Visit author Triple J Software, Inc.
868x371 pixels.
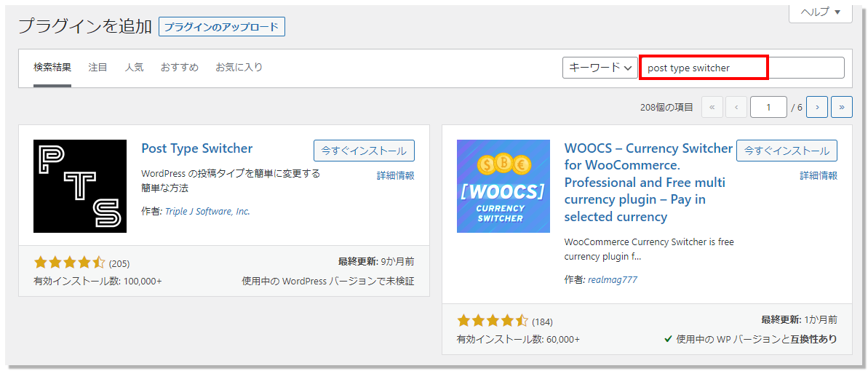point(207,212)
